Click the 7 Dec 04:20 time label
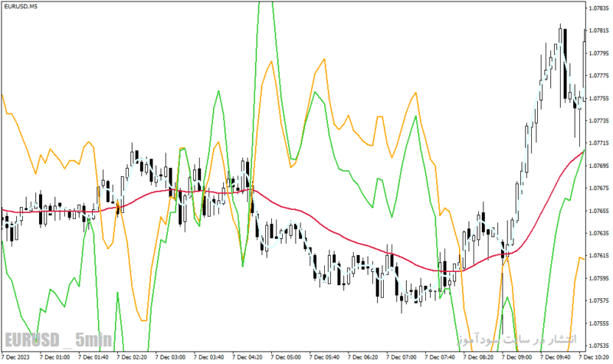 [247, 357]
